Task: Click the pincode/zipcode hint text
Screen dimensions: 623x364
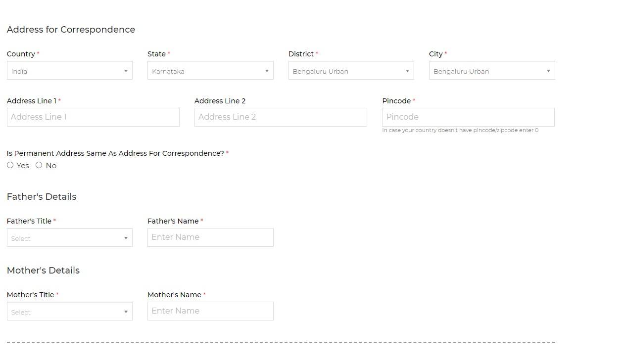Action: (460, 131)
